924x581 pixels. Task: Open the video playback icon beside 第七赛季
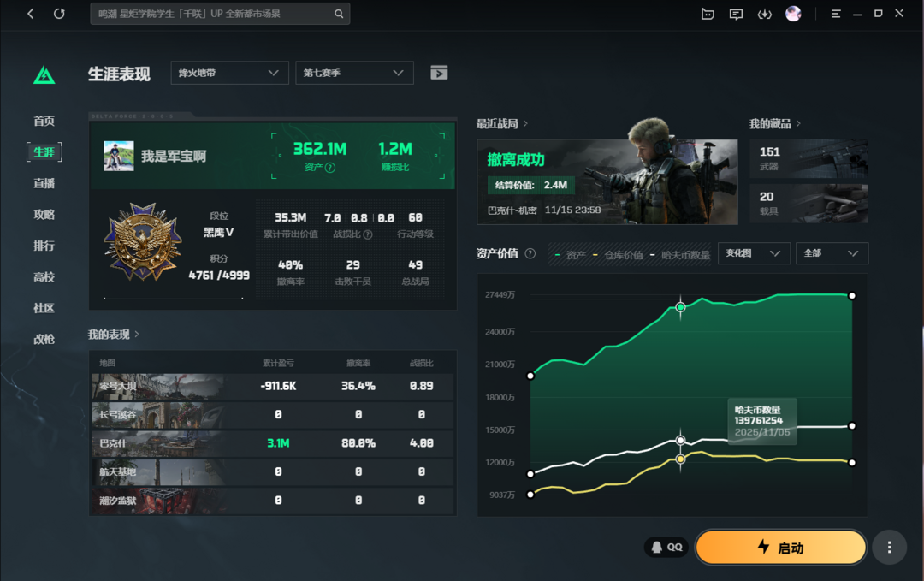pyautogui.click(x=439, y=73)
